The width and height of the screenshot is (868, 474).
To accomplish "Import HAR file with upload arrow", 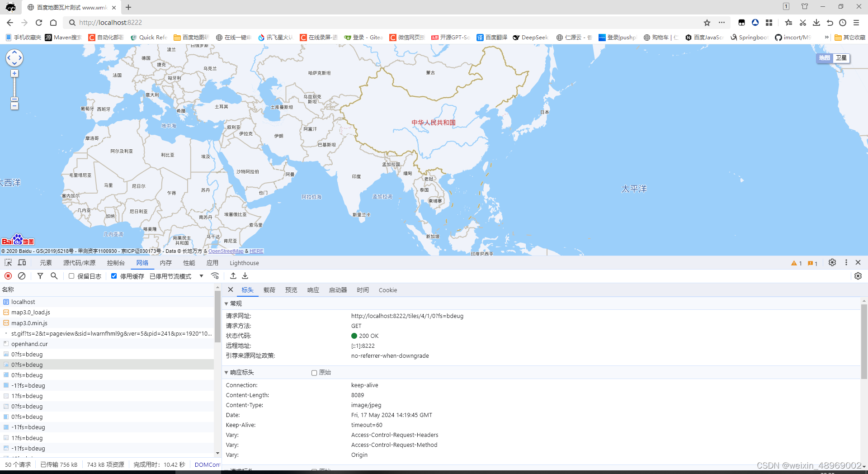I will point(233,276).
